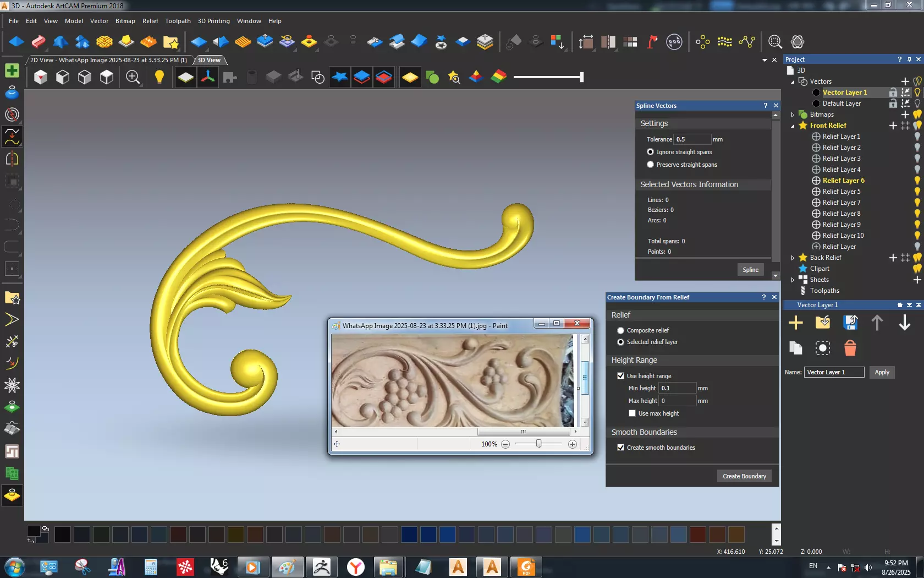Click the red pencil icon in top toolbar

(38, 42)
